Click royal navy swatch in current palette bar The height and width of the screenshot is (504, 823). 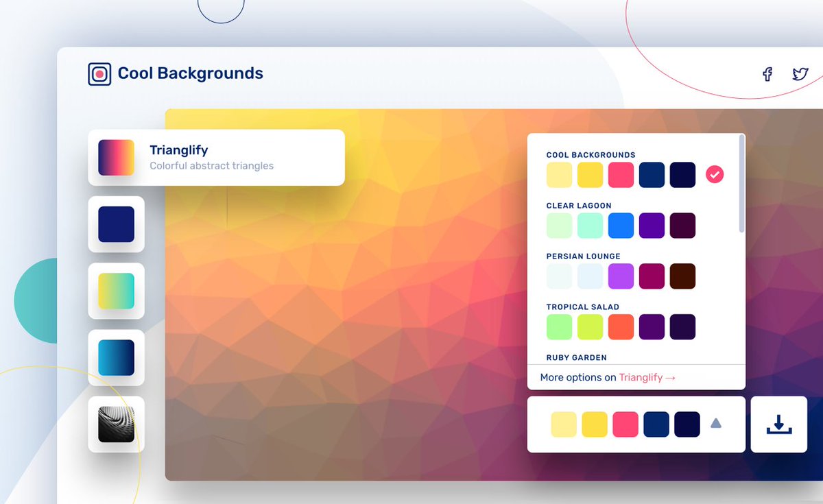pyautogui.click(x=656, y=424)
